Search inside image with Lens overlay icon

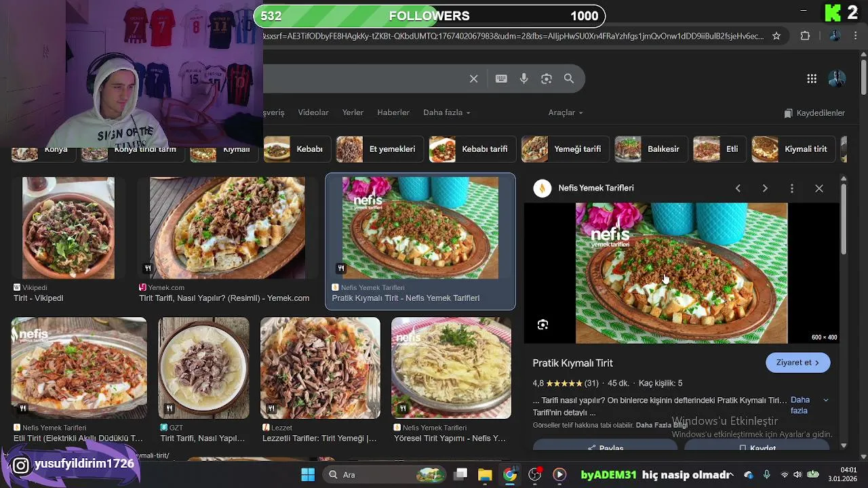coord(542,325)
